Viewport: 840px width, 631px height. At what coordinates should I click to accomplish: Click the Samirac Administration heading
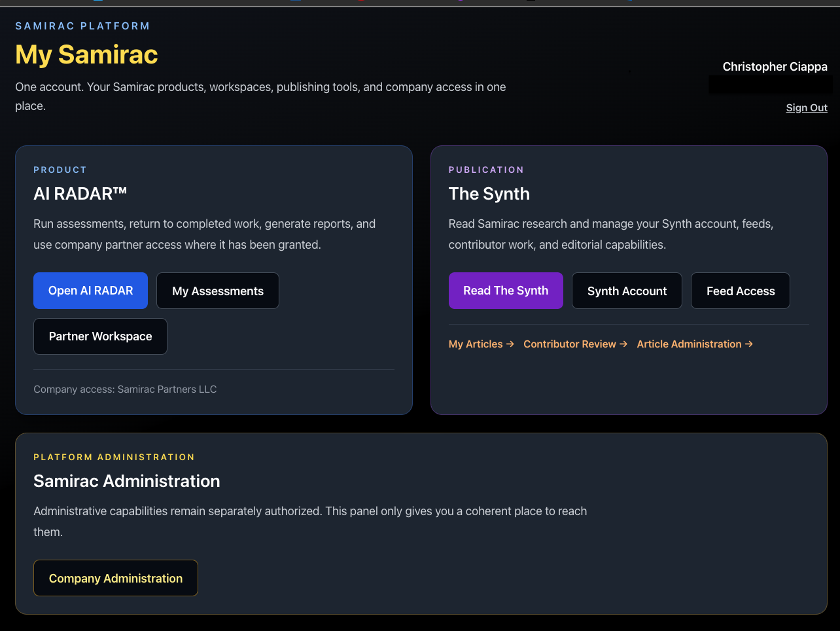point(127,481)
